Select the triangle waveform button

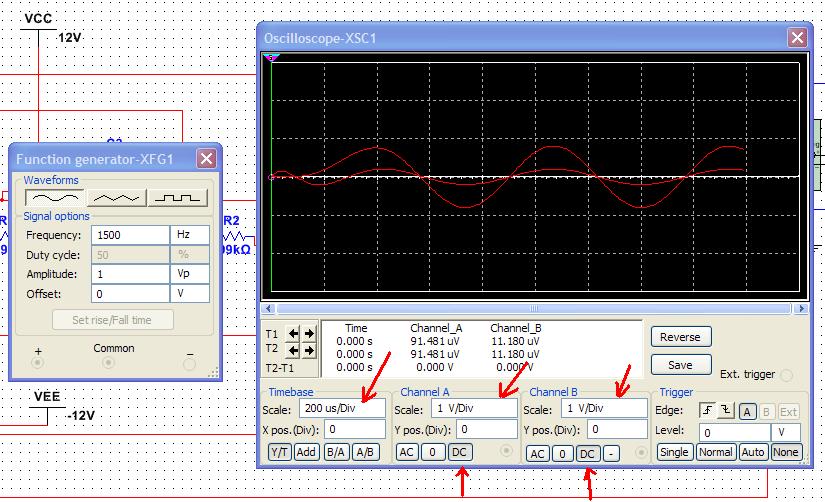coord(116,198)
